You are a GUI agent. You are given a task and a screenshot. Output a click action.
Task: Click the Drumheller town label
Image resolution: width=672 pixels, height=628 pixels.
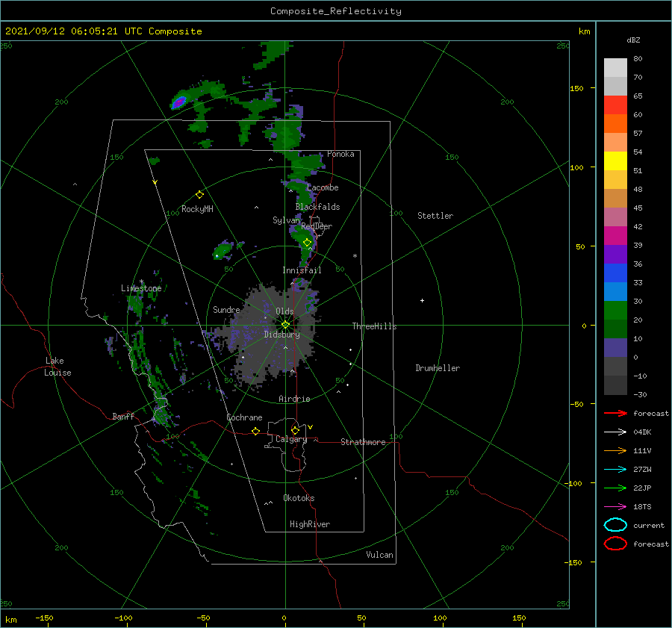tap(437, 368)
